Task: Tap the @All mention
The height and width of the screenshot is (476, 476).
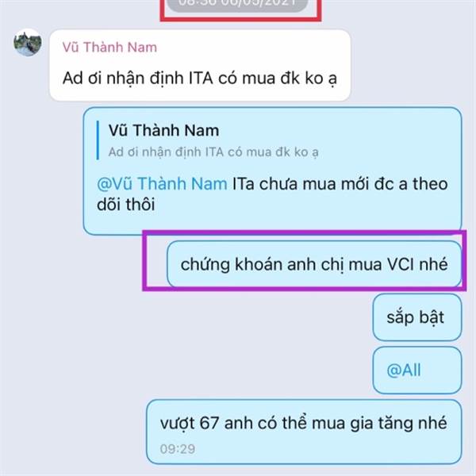Action: tap(404, 370)
